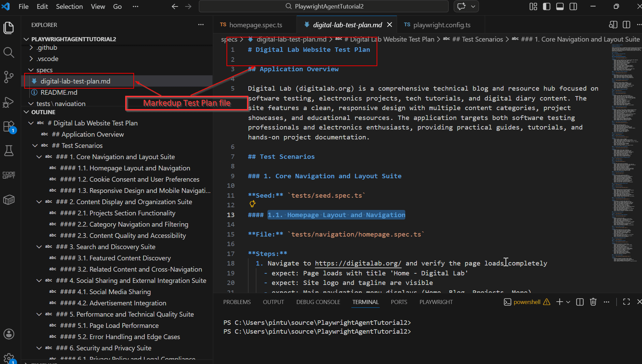Split the terminal pane
Viewport: 642px width, 364px height.
pos(580,302)
